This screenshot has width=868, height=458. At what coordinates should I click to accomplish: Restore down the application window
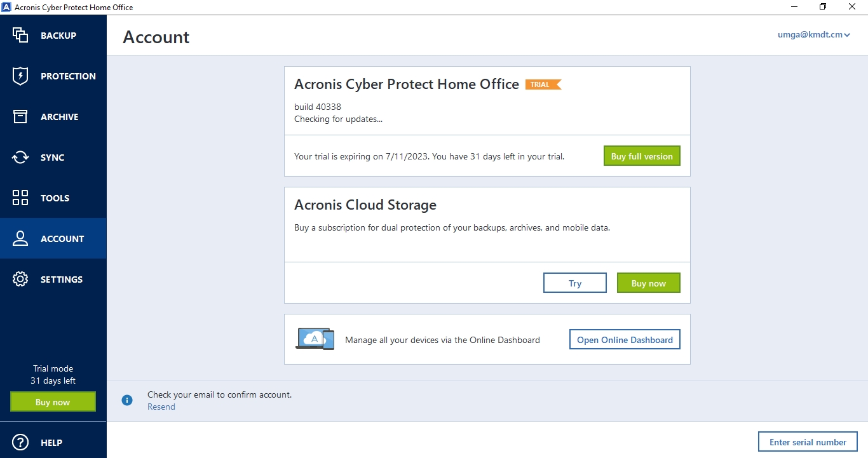point(823,7)
